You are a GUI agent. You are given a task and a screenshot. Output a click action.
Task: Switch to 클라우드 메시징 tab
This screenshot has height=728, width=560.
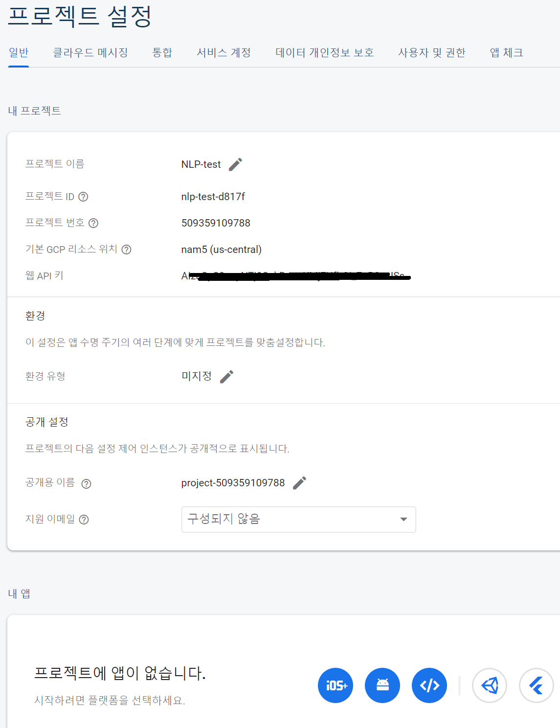click(x=90, y=52)
